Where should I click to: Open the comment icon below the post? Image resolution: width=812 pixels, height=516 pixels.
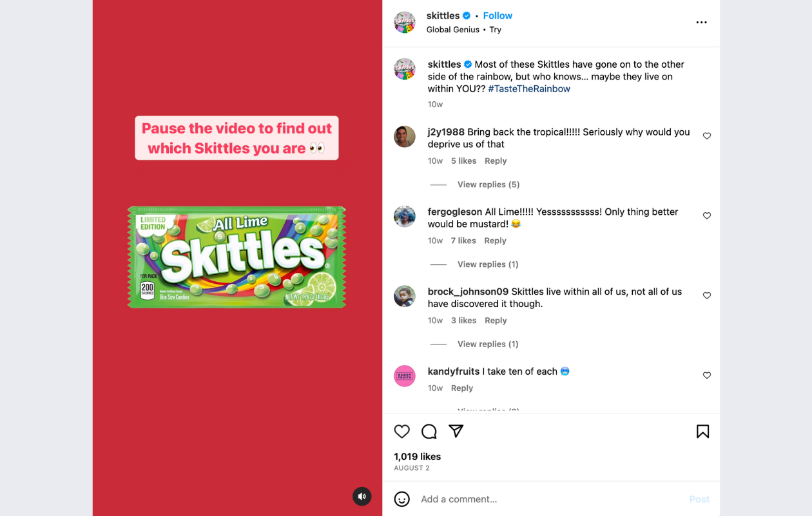[429, 431]
